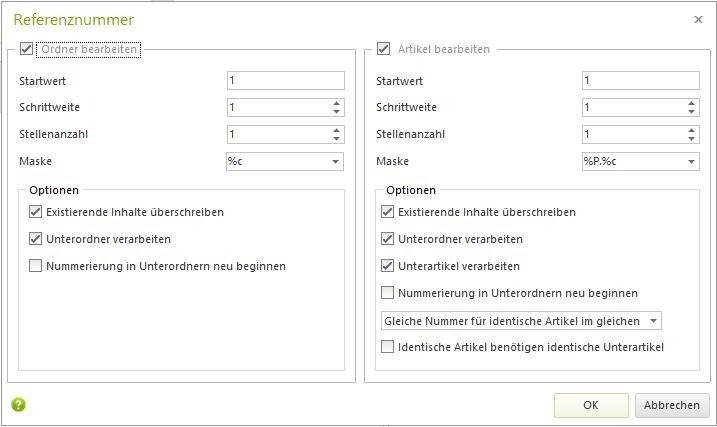The width and height of the screenshot is (717, 427).
Task: Decrease Ordner Stellenanzahl with down arrow
Action: [x=336, y=138]
